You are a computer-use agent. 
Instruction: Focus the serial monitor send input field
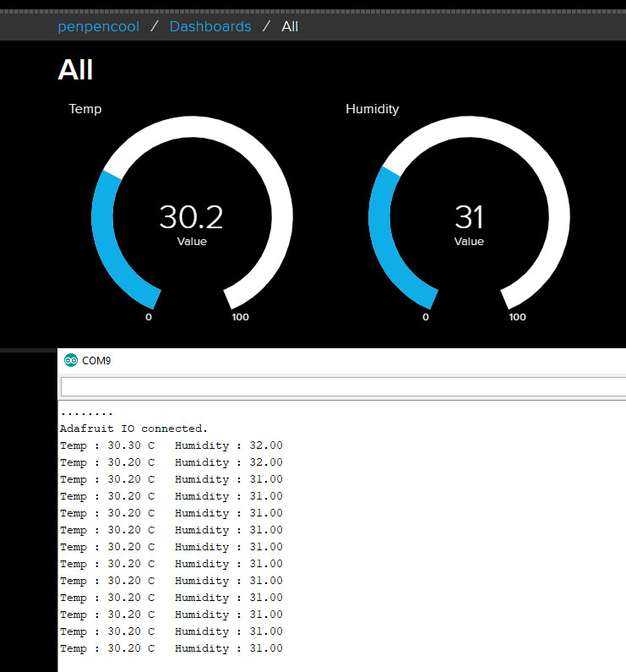343,387
